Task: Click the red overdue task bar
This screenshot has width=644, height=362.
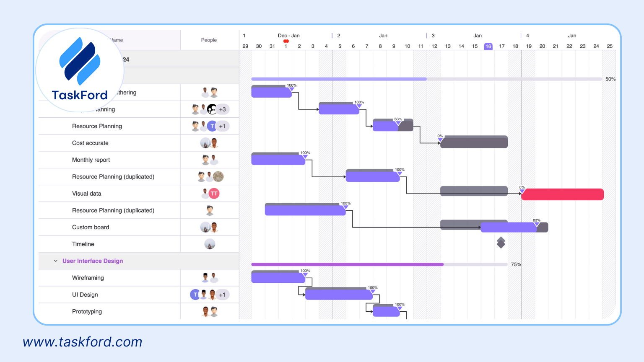Action: click(562, 194)
